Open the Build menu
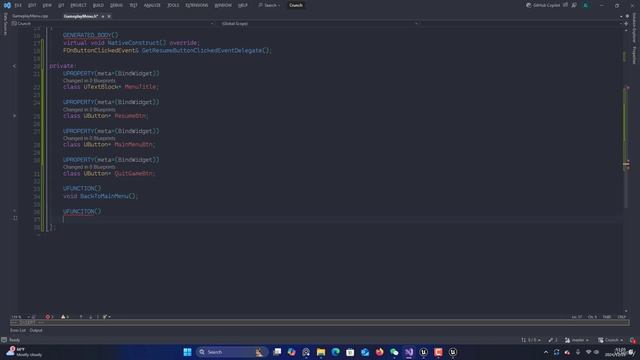 [98, 5]
